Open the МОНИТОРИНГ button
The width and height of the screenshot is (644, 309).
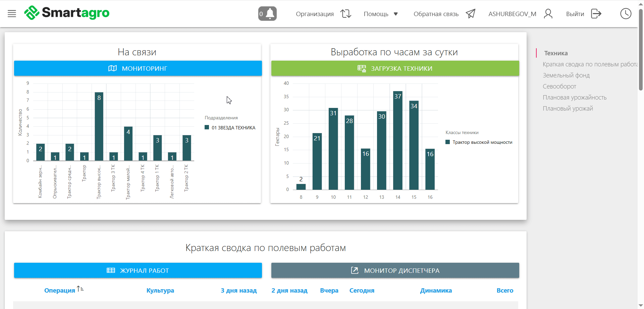[138, 68]
